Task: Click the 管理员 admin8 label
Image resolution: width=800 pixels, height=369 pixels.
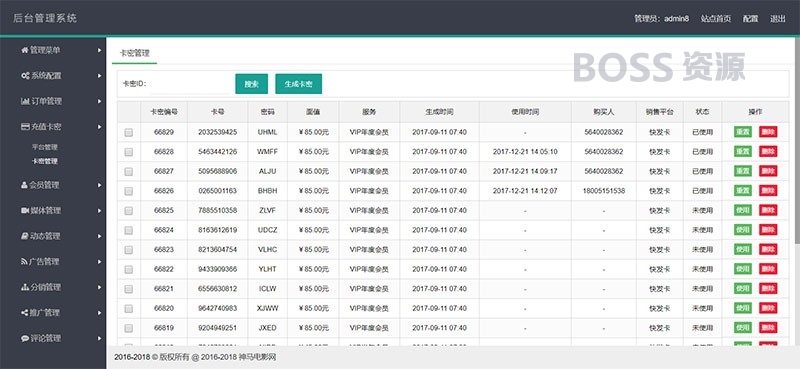Action: [x=662, y=19]
